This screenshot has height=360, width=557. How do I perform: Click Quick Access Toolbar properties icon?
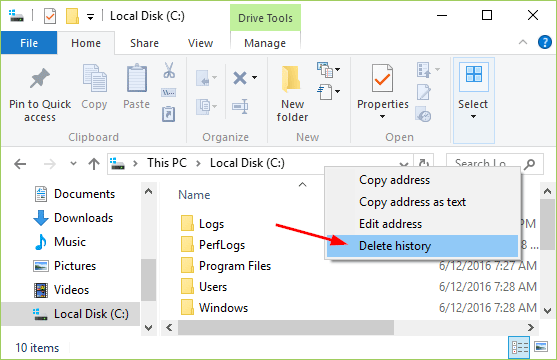coord(50,16)
